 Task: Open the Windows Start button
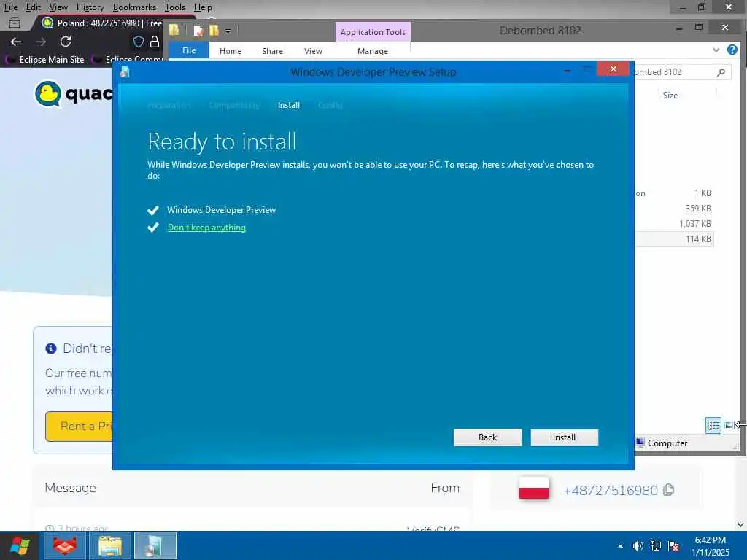click(x=20, y=545)
